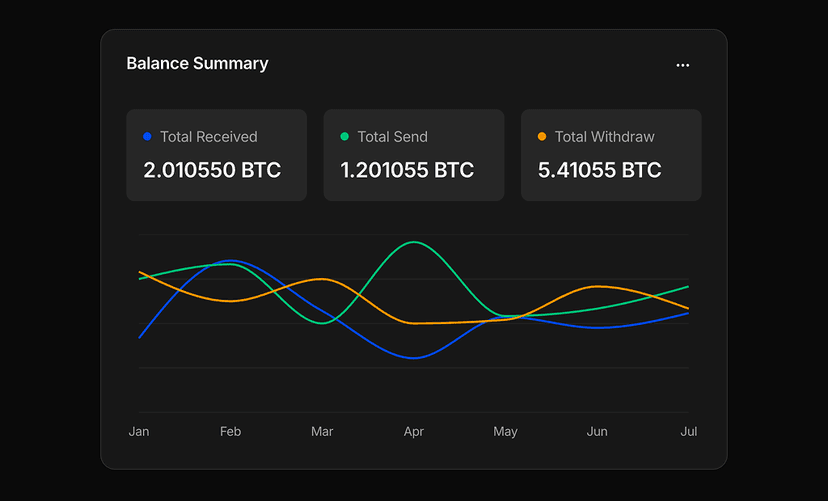Open the three-dot more options menu
The height and width of the screenshot is (501, 828).
click(682, 65)
